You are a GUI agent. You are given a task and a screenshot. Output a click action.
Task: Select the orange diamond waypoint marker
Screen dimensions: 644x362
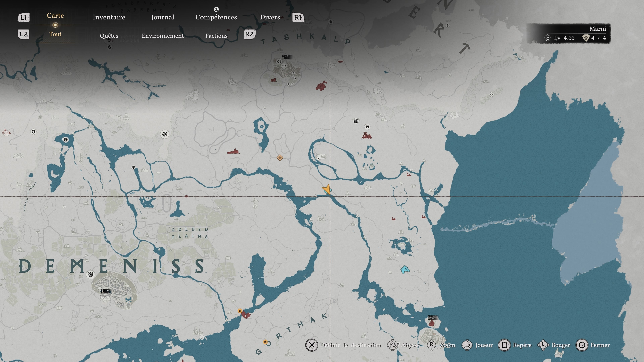280,158
